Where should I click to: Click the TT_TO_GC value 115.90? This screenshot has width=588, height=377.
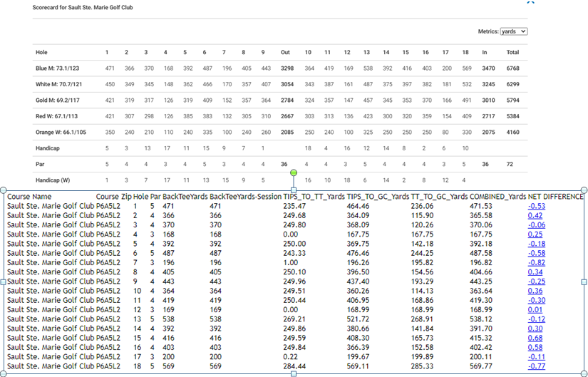pos(422,215)
